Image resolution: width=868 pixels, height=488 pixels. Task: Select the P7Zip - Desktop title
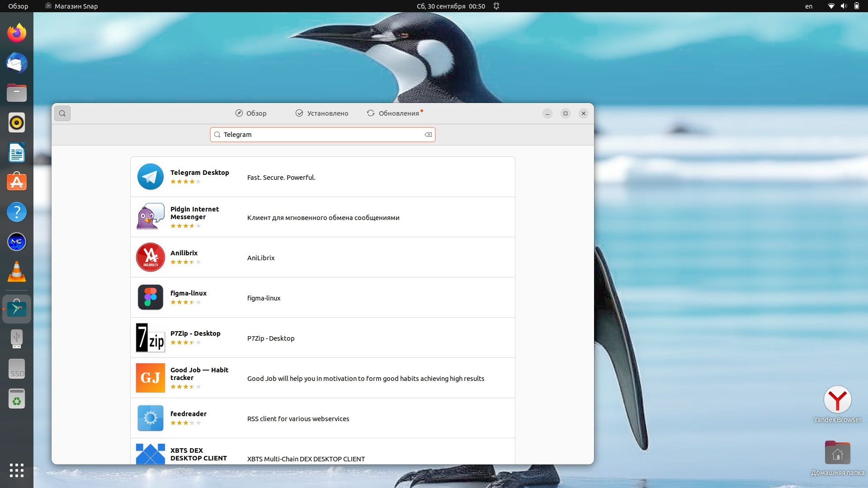[x=195, y=333]
